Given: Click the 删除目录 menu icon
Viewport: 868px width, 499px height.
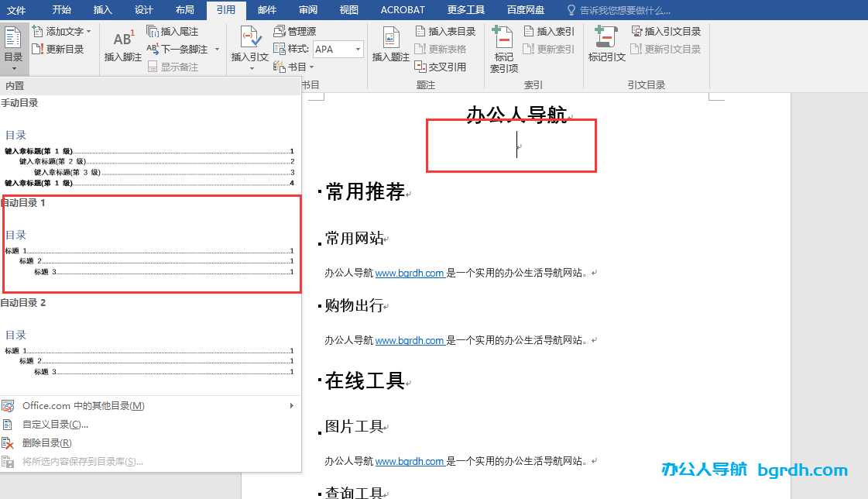Looking at the screenshot, I should click(x=8, y=443).
